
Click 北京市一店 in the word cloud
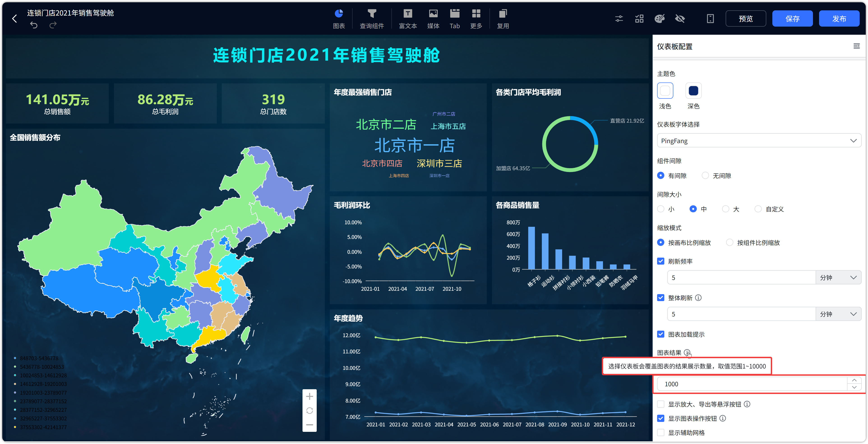tap(414, 145)
